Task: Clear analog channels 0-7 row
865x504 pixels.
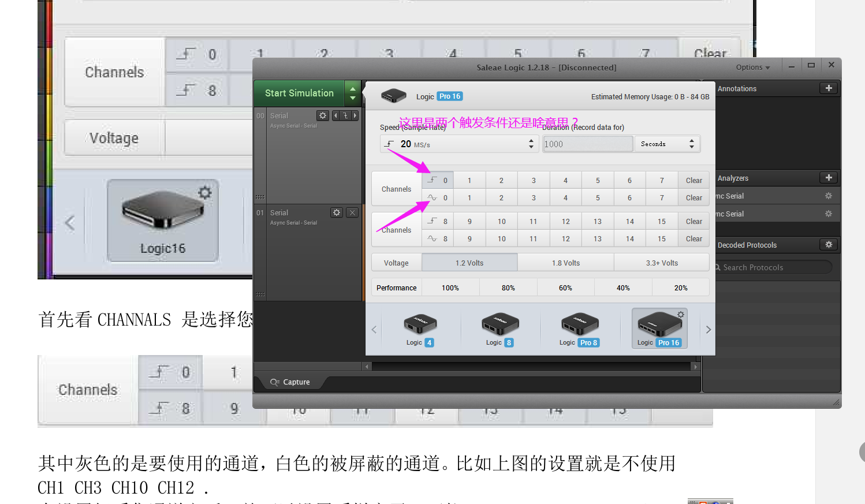Action: click(x=694, y=197)
